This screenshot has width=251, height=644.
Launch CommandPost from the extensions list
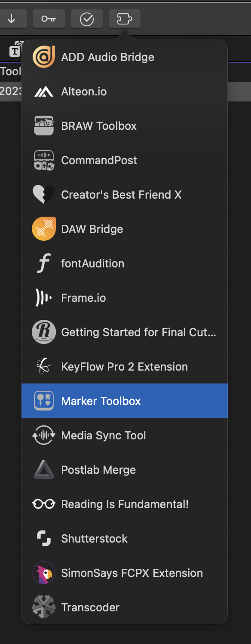[x=125, y=160]
